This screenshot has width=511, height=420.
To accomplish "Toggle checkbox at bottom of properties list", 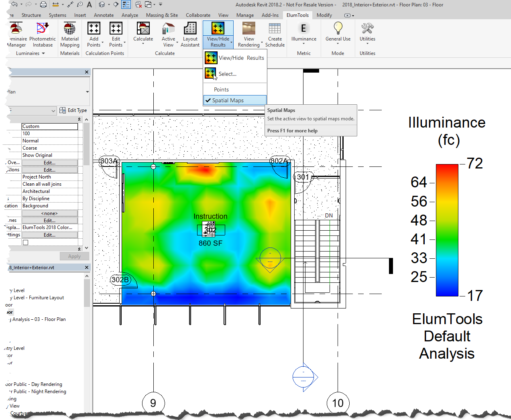I will point(25,242).
